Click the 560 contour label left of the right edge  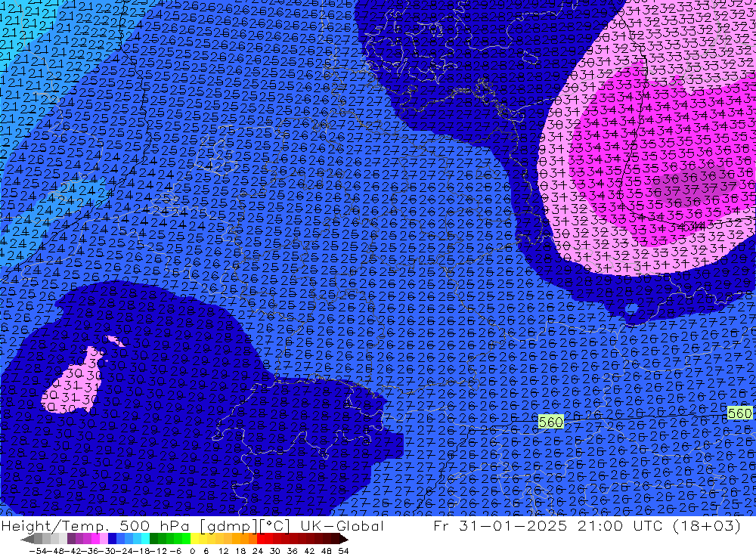click(550, 422)
